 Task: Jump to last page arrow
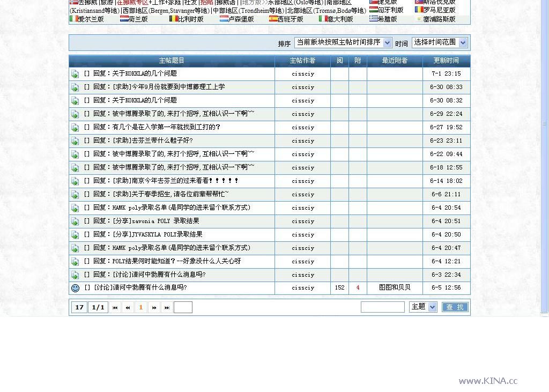point(167,307)
